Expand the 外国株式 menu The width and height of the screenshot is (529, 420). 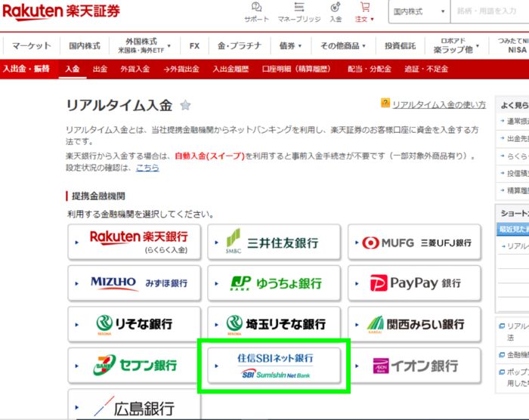[144, 45]
